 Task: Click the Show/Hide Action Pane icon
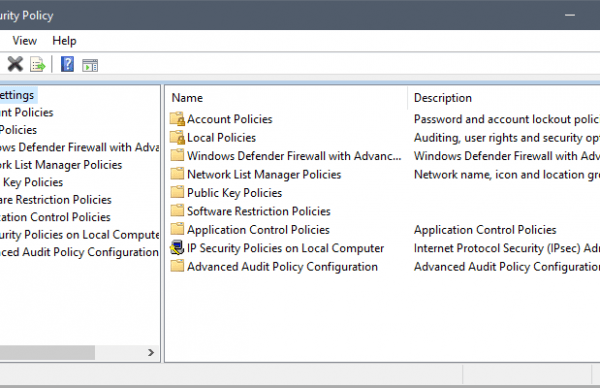pyautogui.click(x=90, y=65)
